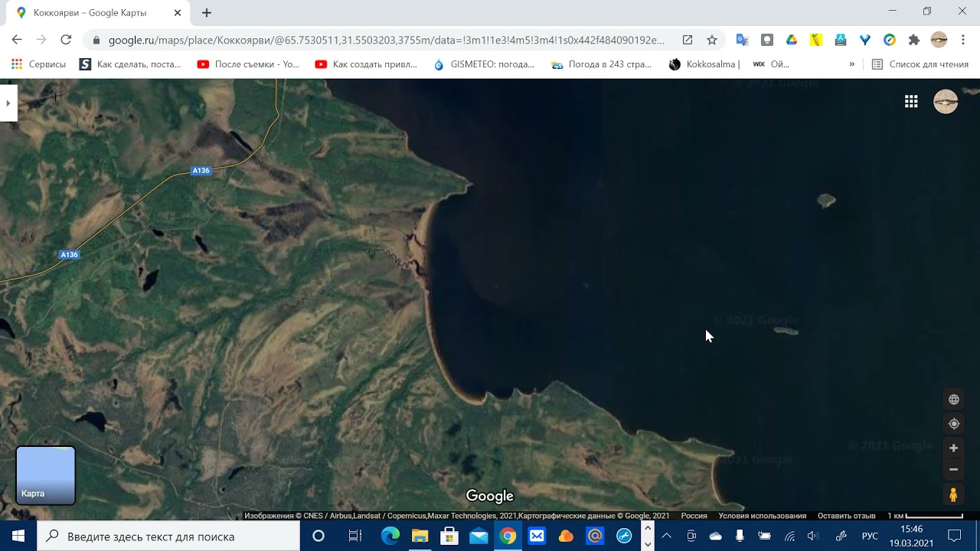Open bookmark Погода в 243 стра...
980x551 pixels.
602,64
